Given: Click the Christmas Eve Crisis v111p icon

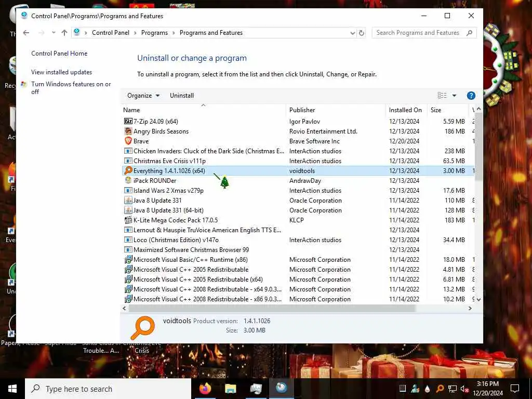Looking at the screenshot, I should click(128, 161).
